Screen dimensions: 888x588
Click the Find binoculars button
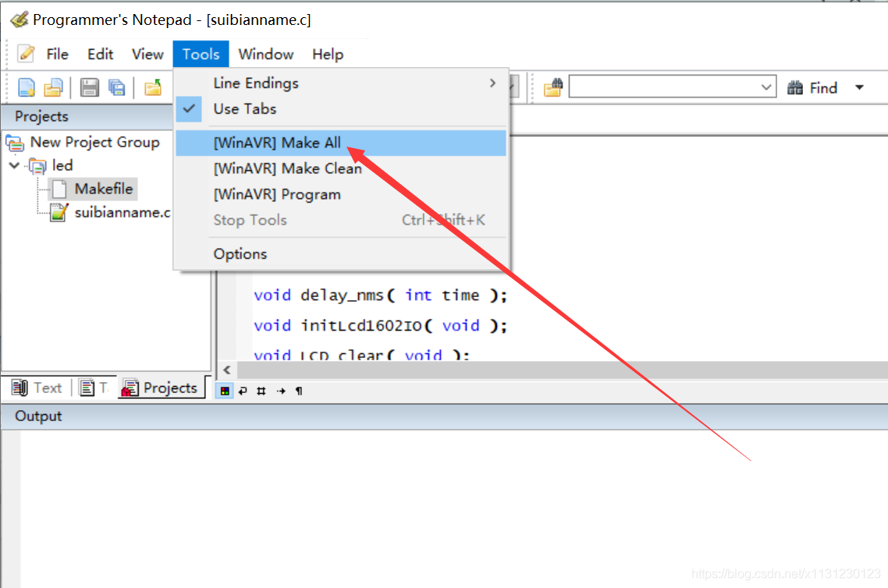tap(812, 87)
